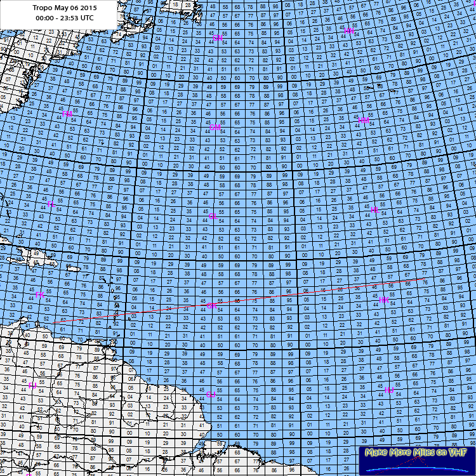Click the FK field label near Caribbean

click(x=39, y=295)
